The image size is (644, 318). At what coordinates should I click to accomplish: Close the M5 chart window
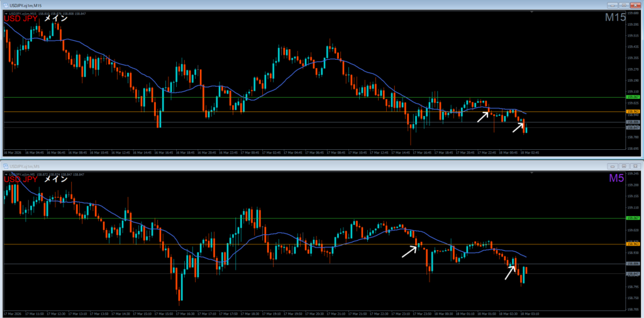[x=635, y=166]
